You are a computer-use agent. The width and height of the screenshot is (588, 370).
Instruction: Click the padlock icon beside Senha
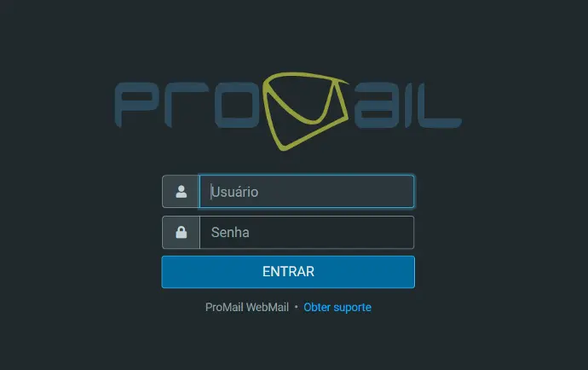pos(182,232)
